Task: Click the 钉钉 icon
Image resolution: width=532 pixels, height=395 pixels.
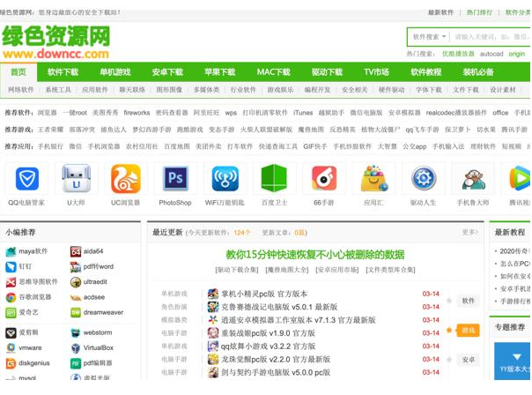Action: click(11, 267)
